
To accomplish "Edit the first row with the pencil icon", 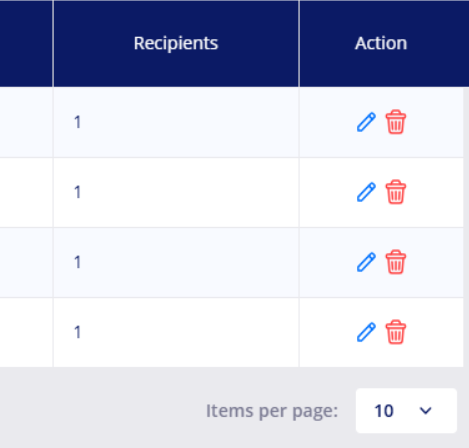I will (366, 122).
